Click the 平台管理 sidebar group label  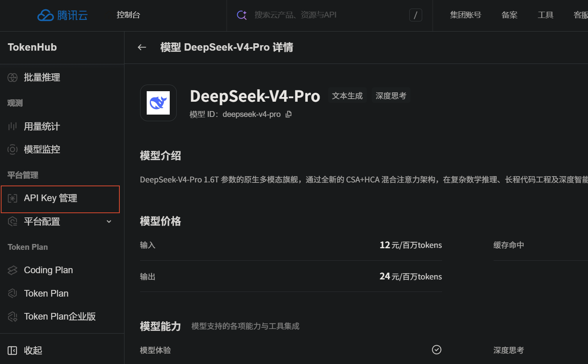point(23,175)
